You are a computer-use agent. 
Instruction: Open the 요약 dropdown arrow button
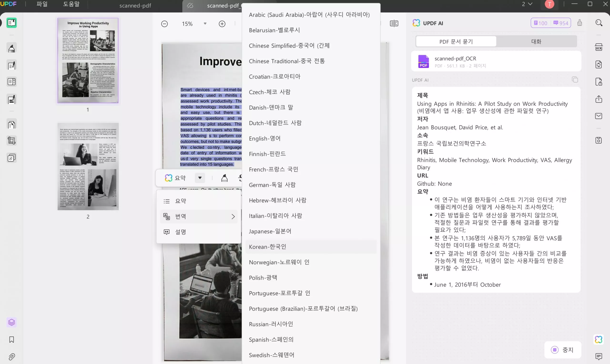coord(200,177)
